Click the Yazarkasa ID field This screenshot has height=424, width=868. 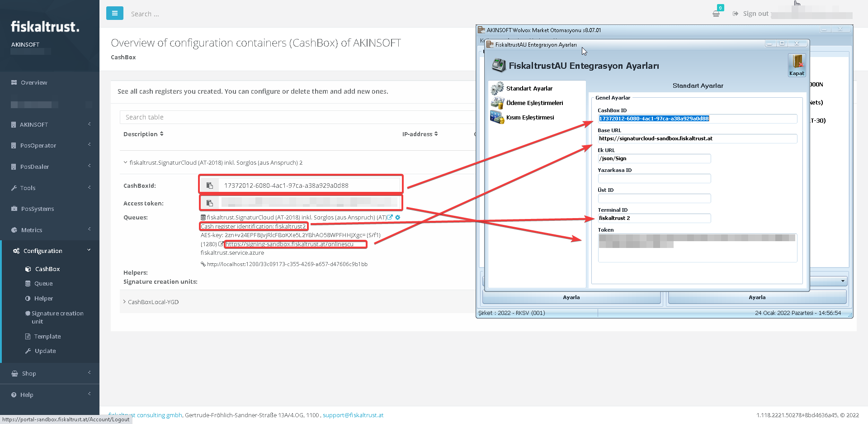pyautogui.click(x=654, y=178)
